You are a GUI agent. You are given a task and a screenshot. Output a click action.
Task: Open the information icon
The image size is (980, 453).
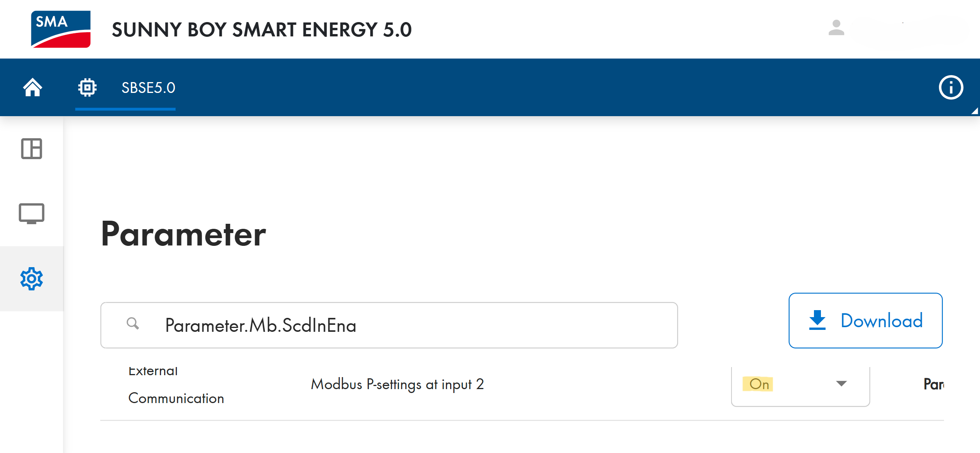tap(951, 88)
